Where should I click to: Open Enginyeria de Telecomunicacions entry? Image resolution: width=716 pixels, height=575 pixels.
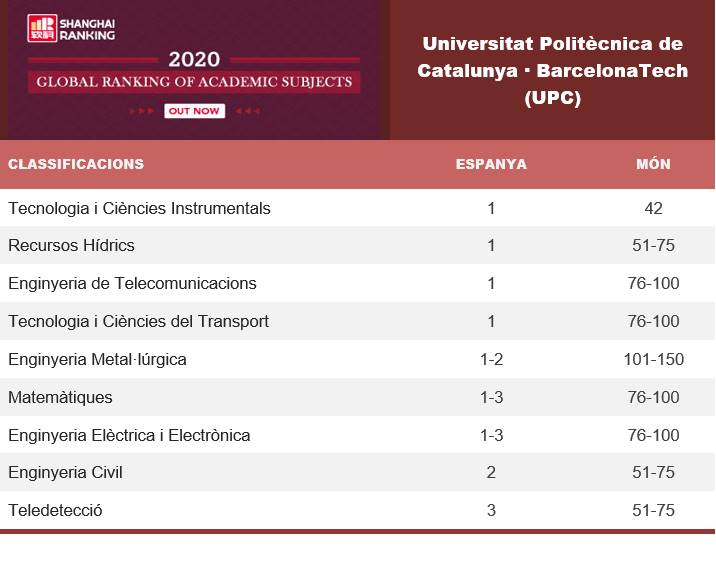point(132,284)
